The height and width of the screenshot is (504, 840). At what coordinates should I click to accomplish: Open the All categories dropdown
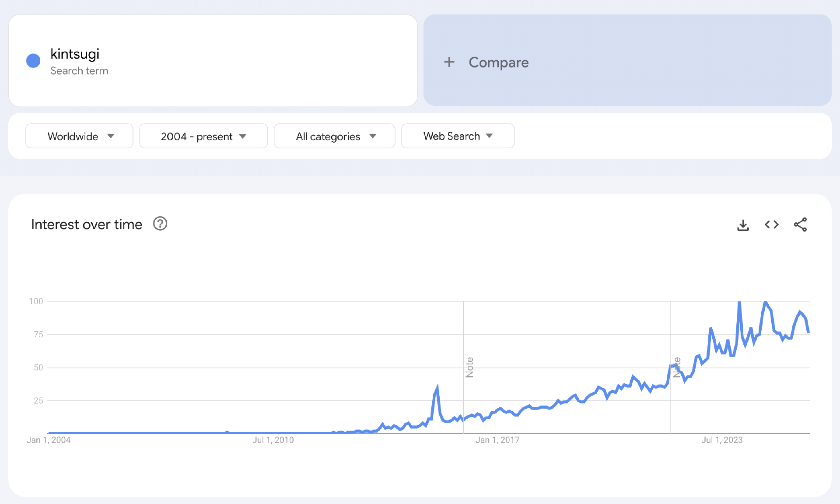(335, 136)
